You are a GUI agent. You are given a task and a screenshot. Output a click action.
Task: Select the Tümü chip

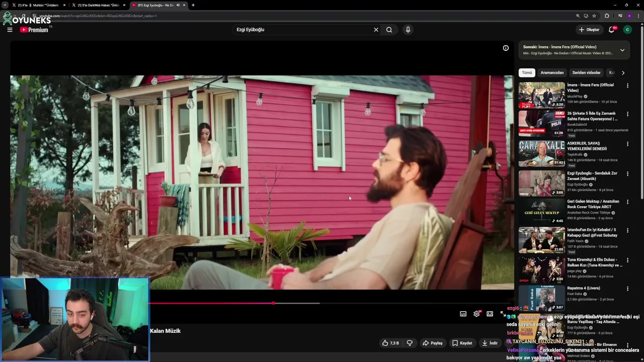coord(527,73)
